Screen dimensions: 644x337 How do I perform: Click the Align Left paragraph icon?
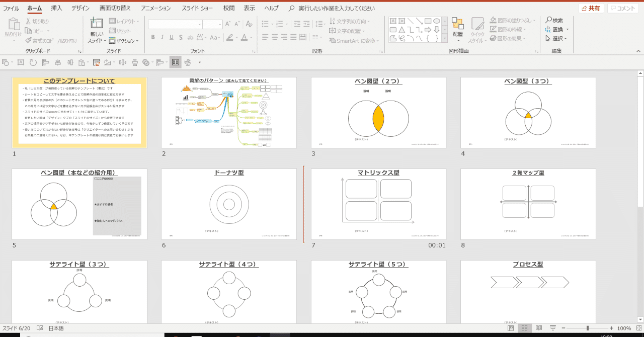[x=266, y=37]
